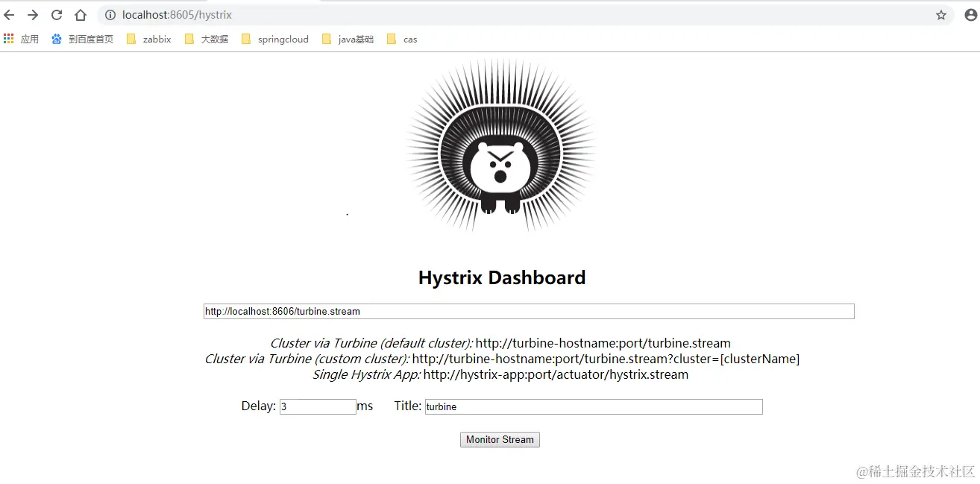This screenshot has height=484, width=980.
Task: Open the java基础 bookmark folder
Action: coord(348,40)
